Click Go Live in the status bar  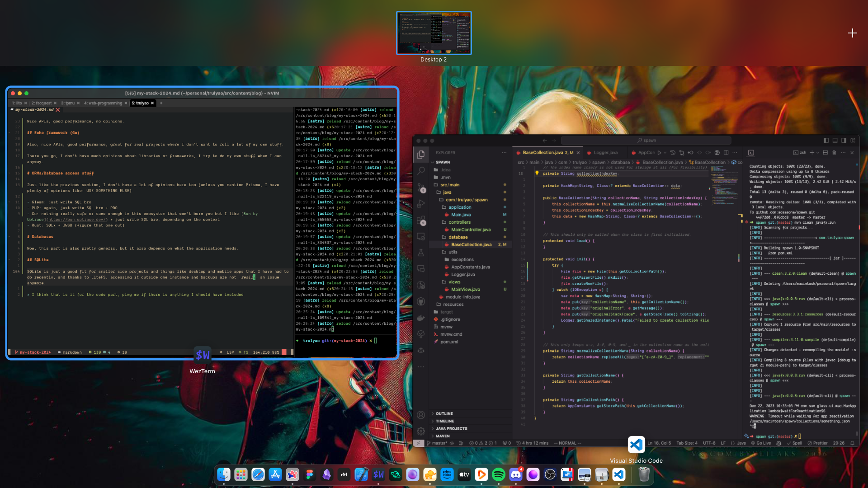761,443
